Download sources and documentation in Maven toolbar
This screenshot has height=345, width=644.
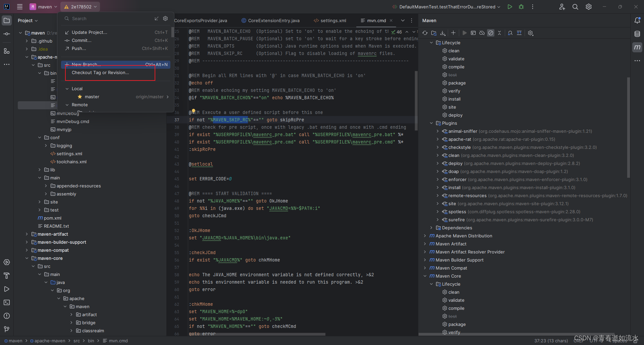(443, 33)
